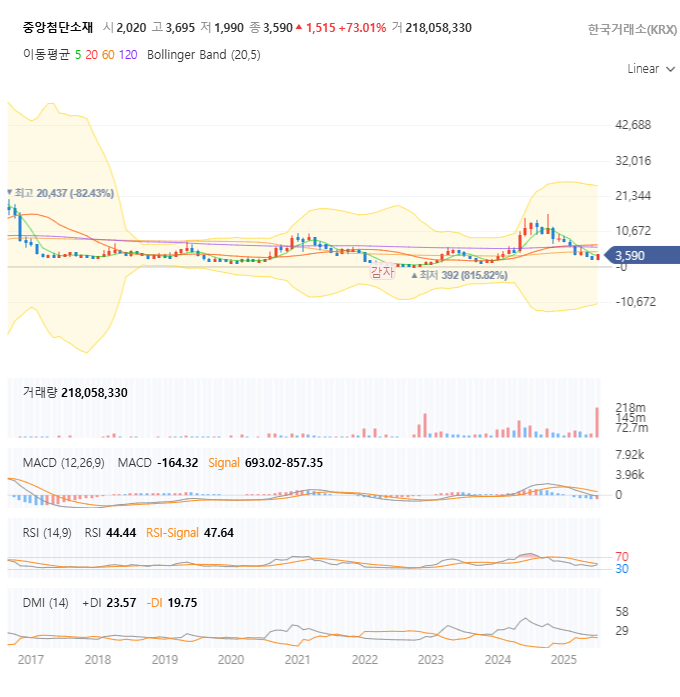Screen dimensions: 680x697
Task: Click the 7.92k MACD axis label
Action: click(630, 455)
